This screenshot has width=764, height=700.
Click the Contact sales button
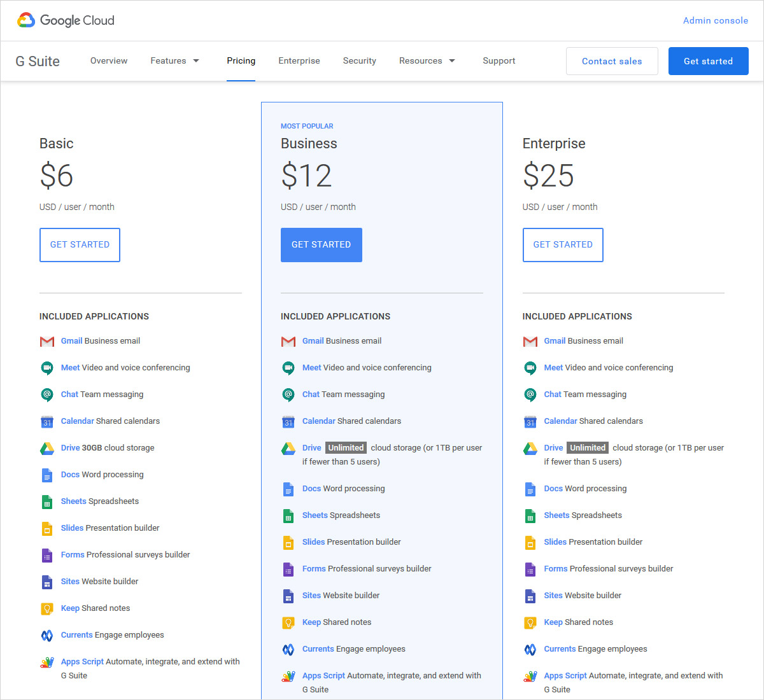(612, 61)
